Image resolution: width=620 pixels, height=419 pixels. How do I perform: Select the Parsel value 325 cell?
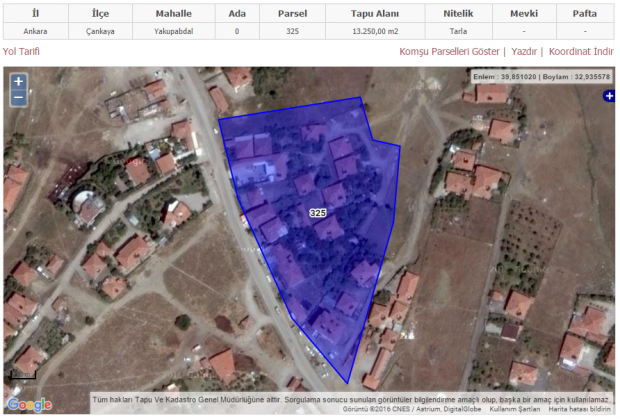coord(293,31)
